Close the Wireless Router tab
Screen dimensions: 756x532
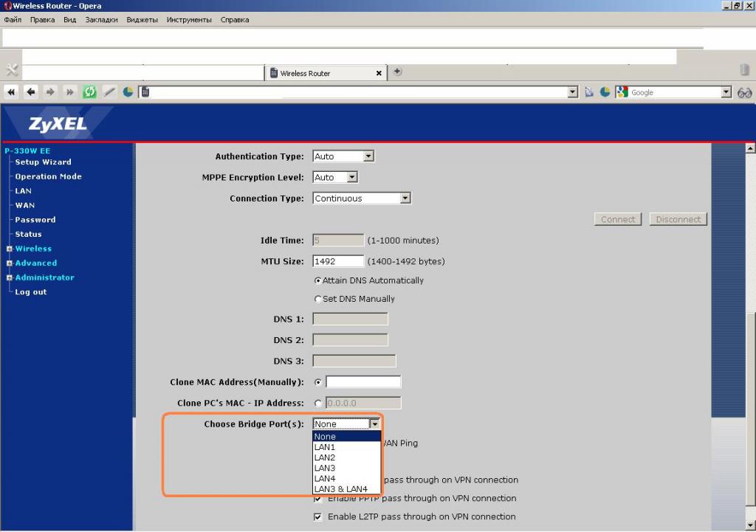379,74
